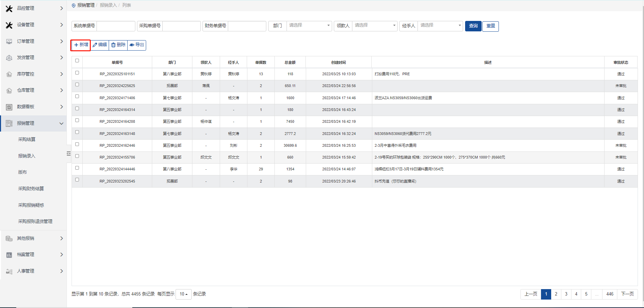This screenshot has width=644, height=308.
Task: Click the sidebar collapse handle icon
Action: point(69,153)
